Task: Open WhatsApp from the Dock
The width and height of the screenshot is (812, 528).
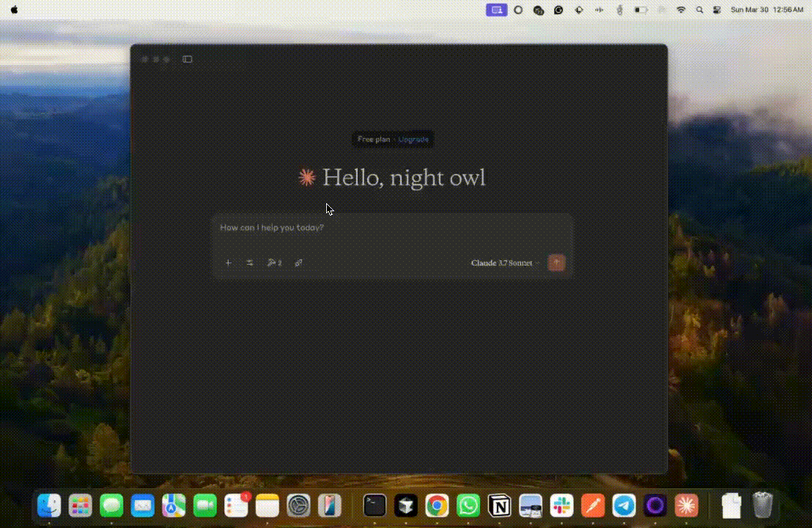Action: tap(468, 505)
